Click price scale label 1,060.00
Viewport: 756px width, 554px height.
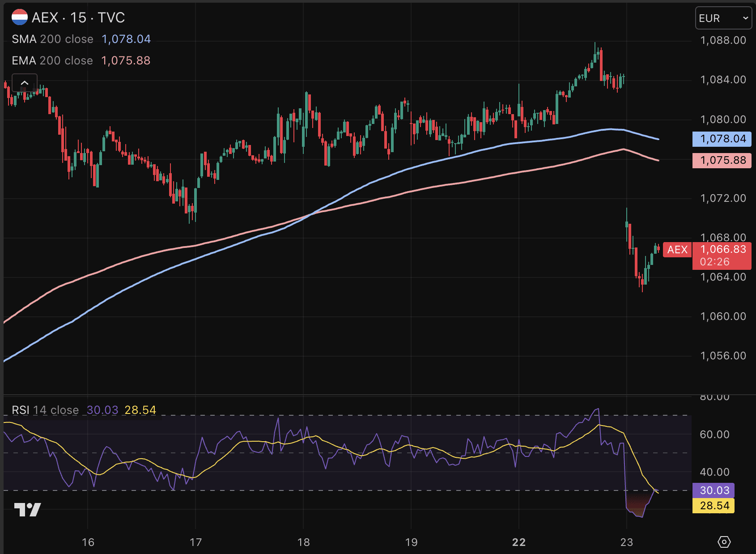[723, 316]
